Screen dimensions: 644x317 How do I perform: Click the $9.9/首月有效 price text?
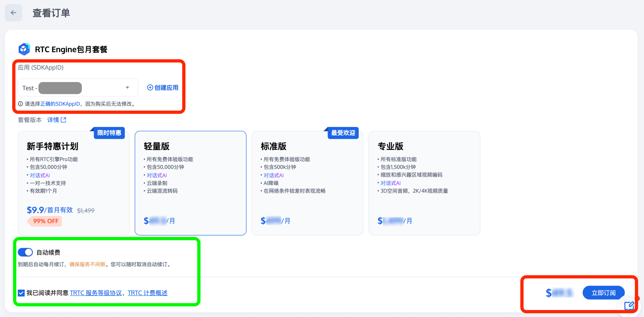click(x=50, y=210)
